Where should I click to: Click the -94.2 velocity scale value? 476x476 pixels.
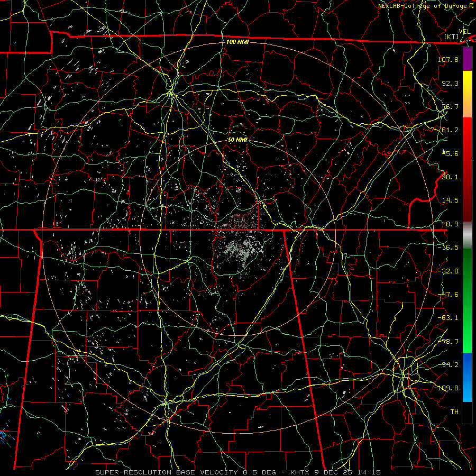[448, 365]
